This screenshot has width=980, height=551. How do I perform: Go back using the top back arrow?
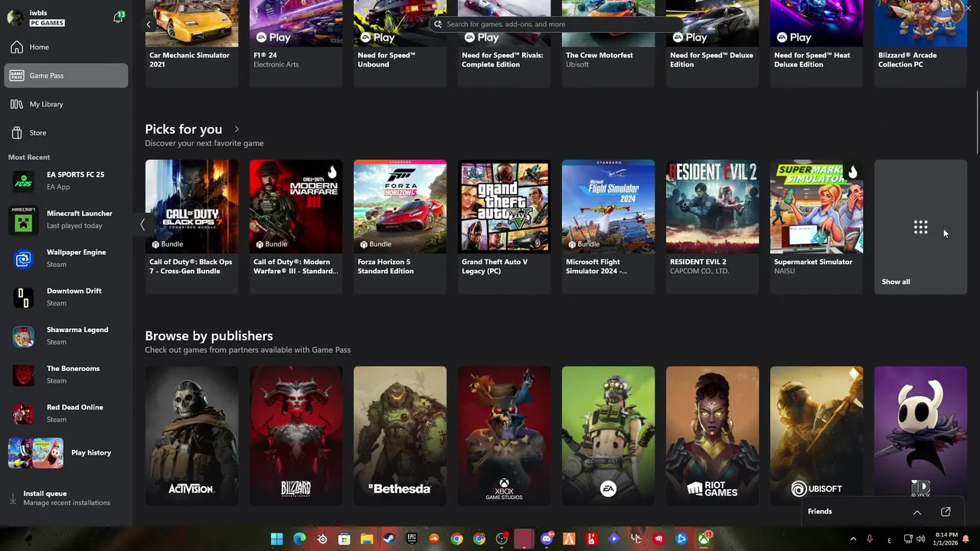tap(149, 24)
